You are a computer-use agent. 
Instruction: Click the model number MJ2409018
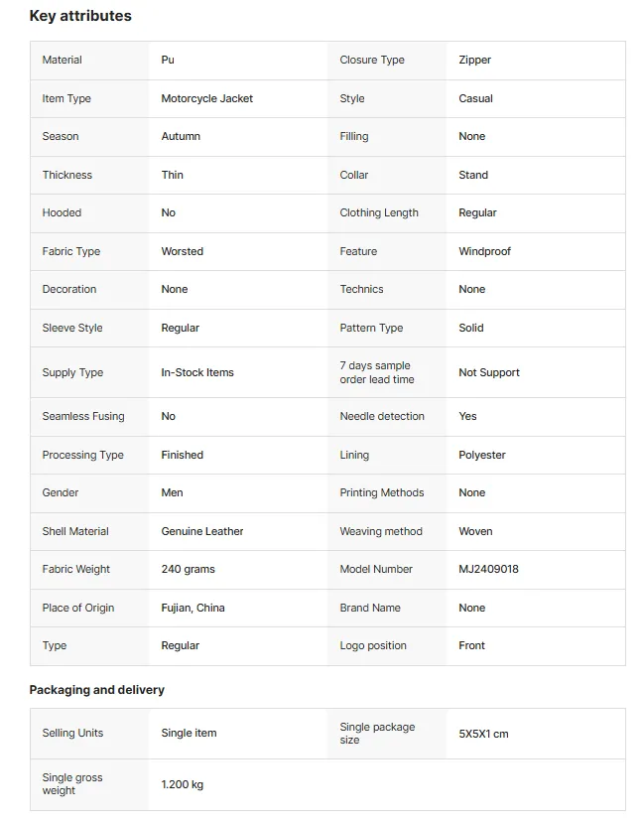tap(488, 569)
